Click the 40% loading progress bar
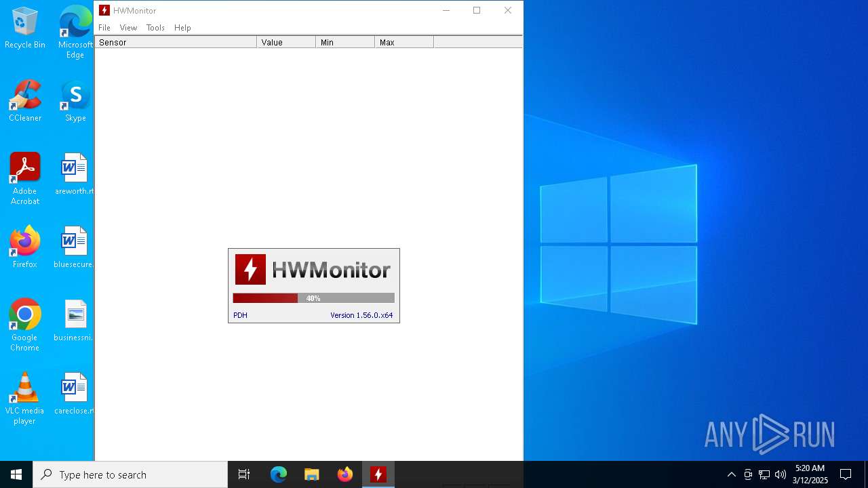868x488 pixels. coord(313,298)
